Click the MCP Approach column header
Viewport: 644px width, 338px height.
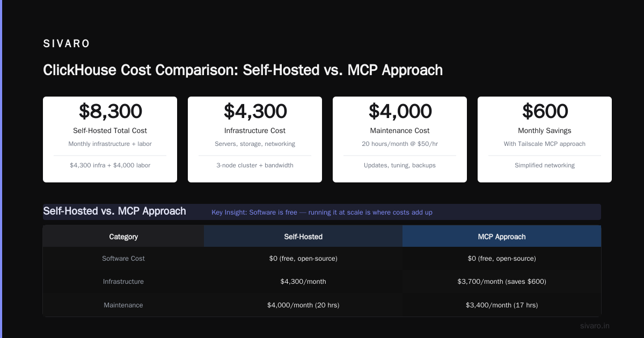click(x=502, y=237)
